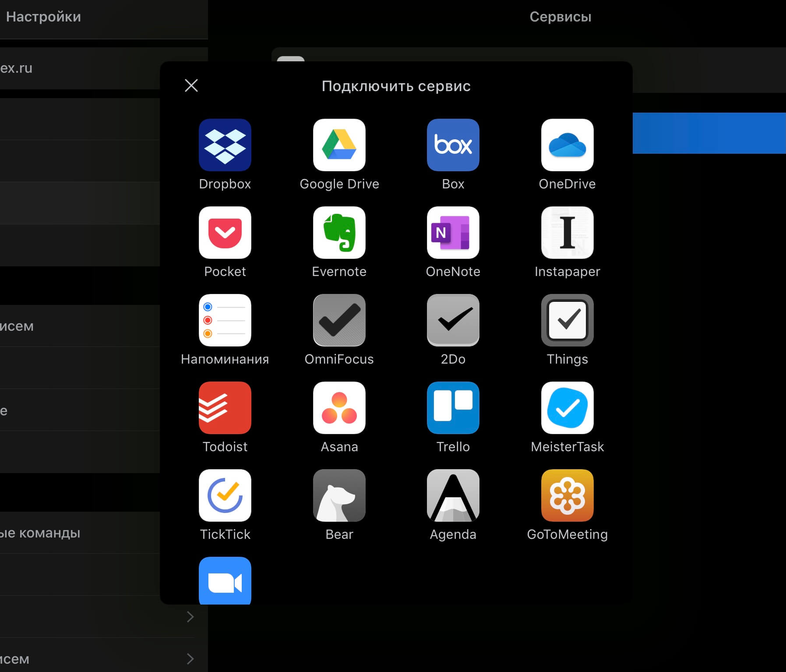Click the Сервисы page title
This screenshot has height=672, width=786.
[560, 17]
